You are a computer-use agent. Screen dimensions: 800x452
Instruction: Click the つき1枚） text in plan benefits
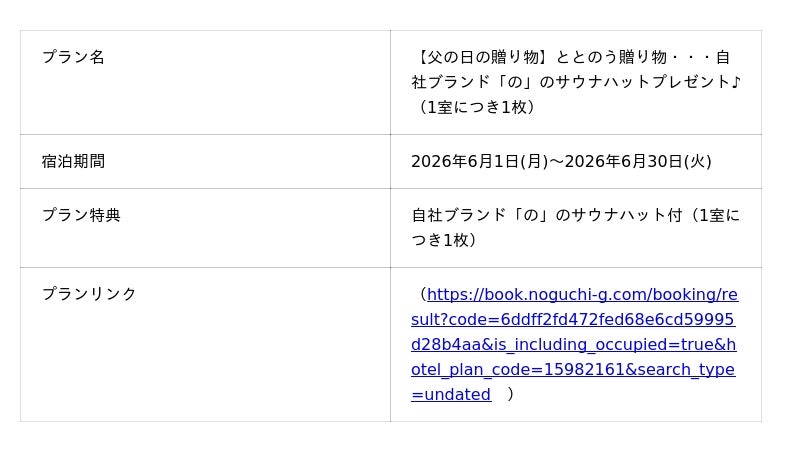tap(444, 240)
